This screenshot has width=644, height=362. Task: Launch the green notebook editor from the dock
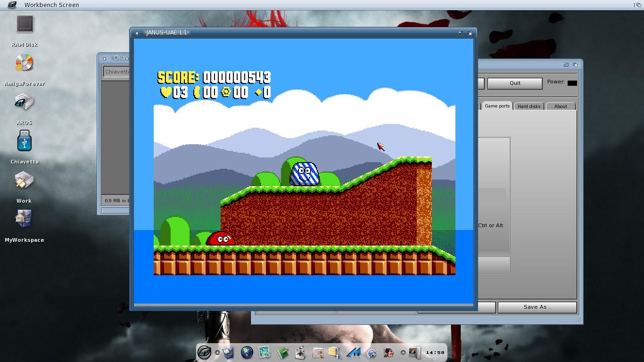(x=282, y=352)
